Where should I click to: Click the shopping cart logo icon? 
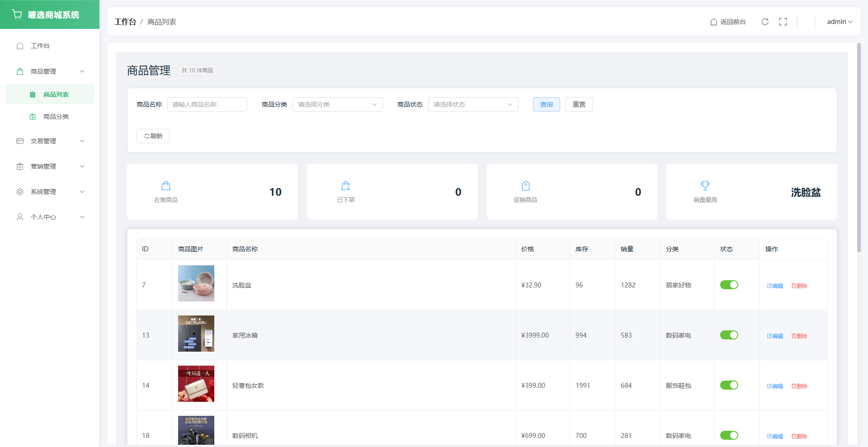tap(17, 14)
